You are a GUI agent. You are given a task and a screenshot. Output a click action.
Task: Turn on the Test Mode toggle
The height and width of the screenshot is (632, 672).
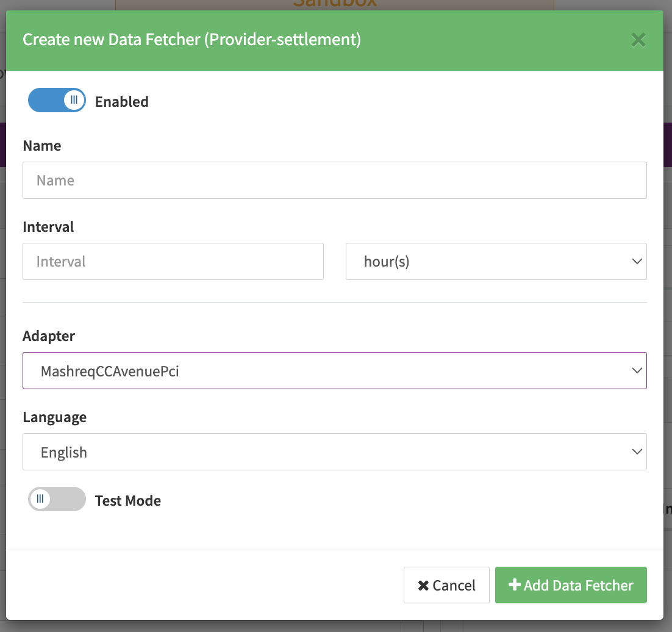(57, 499)
